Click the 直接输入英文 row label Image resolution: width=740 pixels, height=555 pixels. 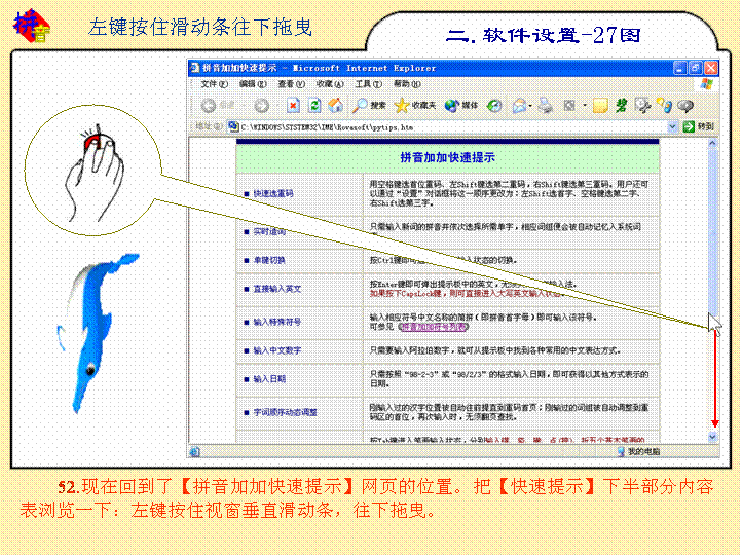pos(277,289)
